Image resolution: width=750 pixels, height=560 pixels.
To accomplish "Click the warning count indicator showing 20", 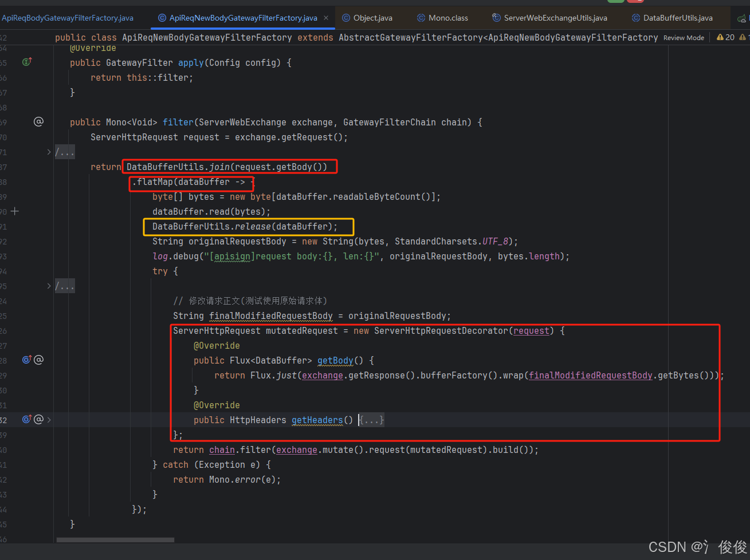I will tap(725, 37).
